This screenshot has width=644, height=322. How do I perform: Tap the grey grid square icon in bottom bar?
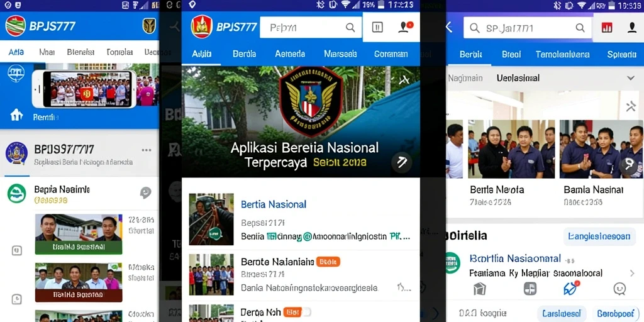click(x=530, y=289)
